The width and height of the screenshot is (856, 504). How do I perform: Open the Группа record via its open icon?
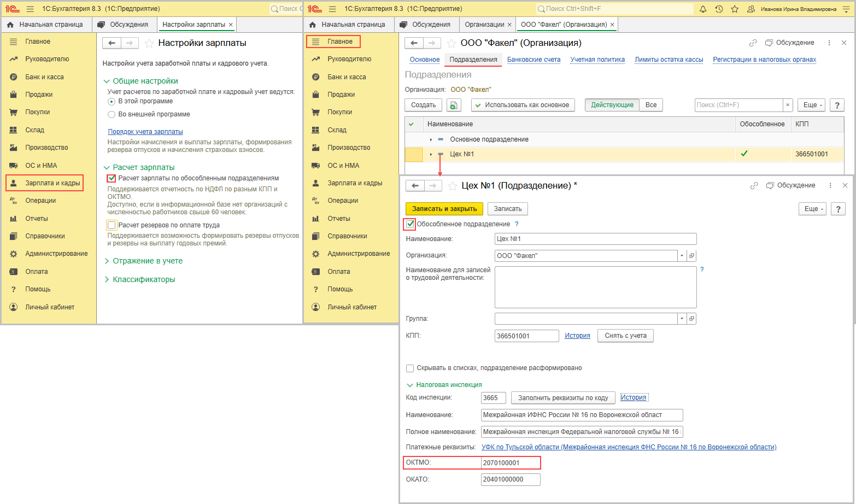coord(691,319)
